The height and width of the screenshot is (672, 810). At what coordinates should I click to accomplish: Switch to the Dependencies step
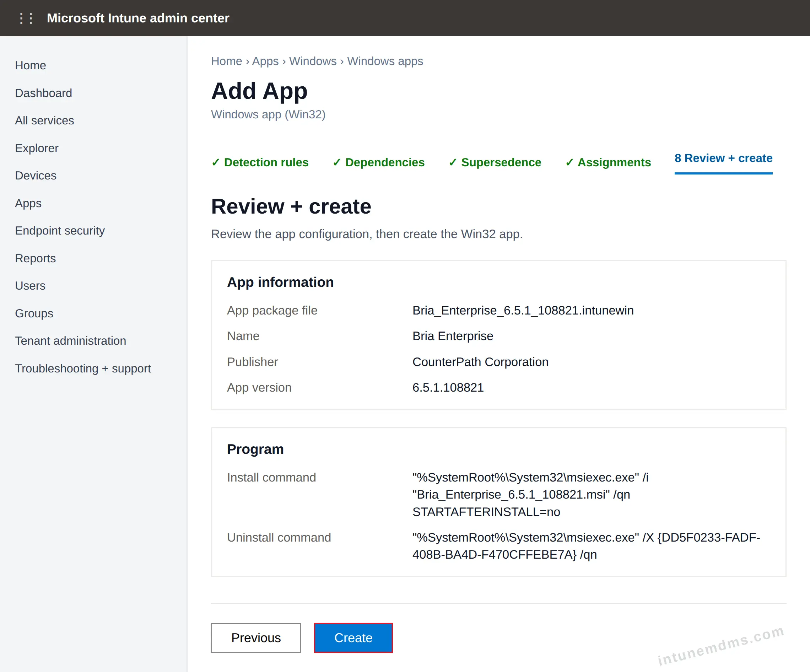(x=379, y=162)
